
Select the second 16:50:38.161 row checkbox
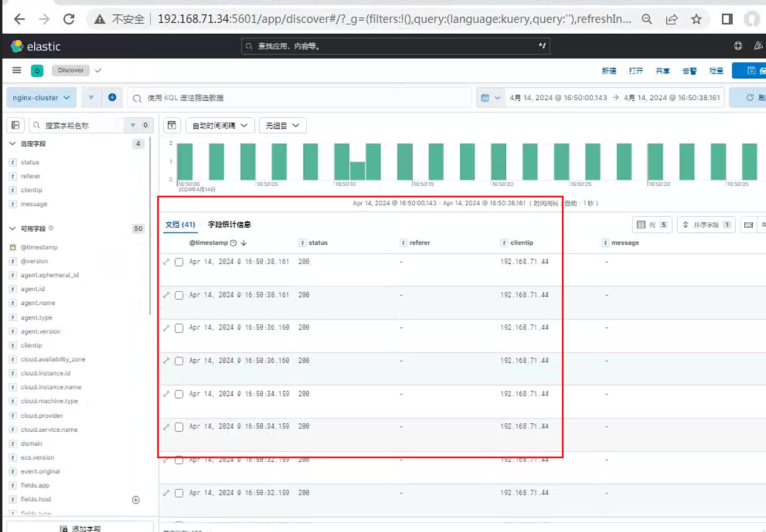(179, 295)
